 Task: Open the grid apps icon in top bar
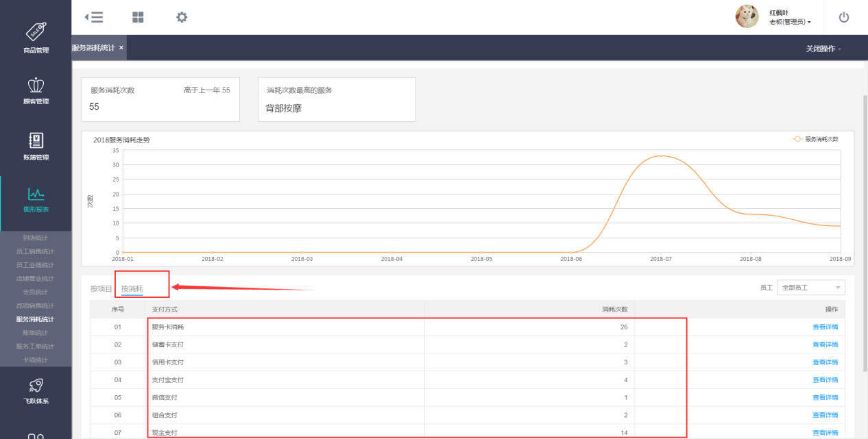[138, 17]
